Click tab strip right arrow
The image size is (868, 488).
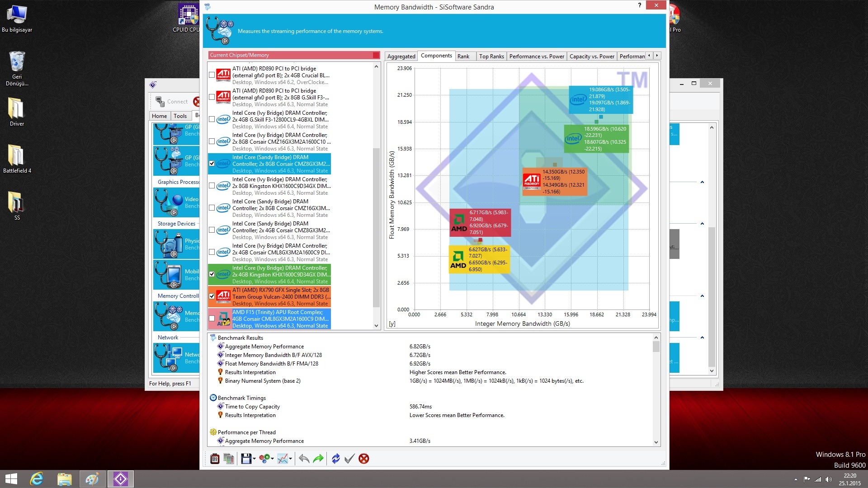point(657,56)
